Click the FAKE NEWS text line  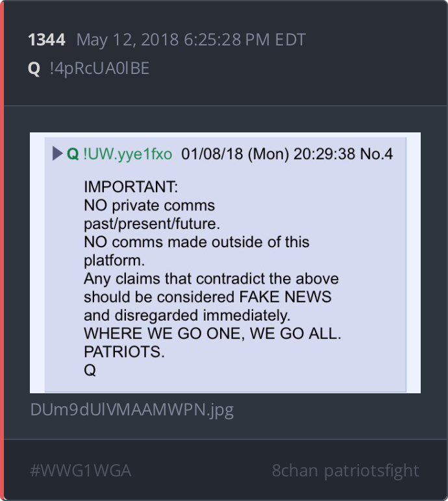[x=208, y=297]
